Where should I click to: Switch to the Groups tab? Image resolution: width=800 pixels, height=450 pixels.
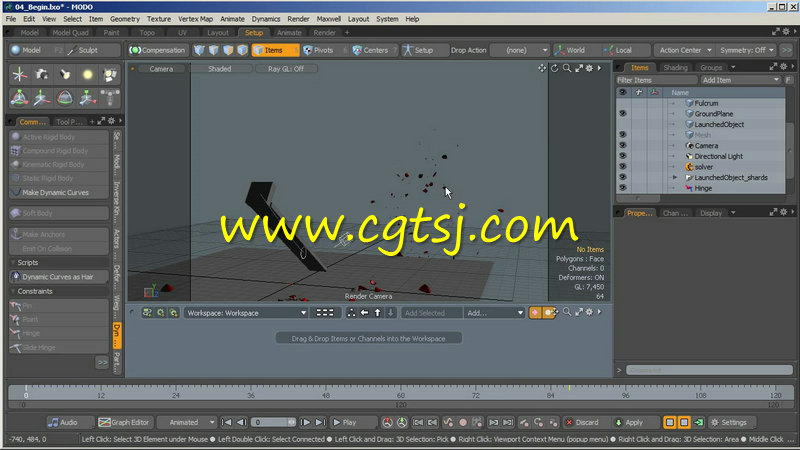(x=711, y=67)
